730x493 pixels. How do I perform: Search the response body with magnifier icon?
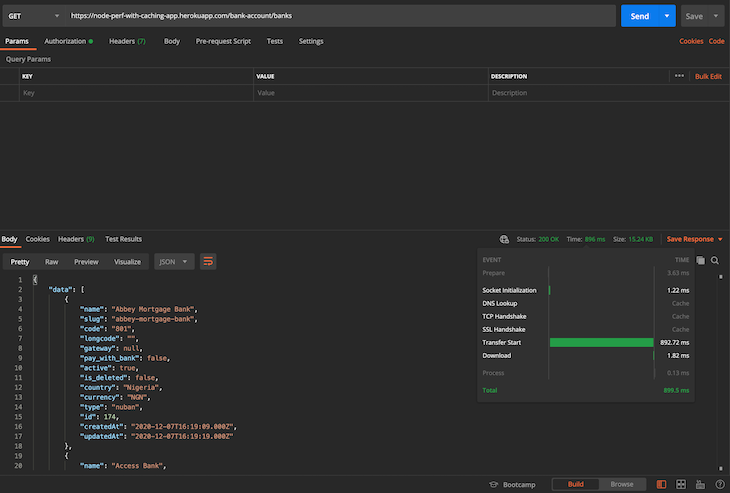pyautogui.click(x=715, y=260)
